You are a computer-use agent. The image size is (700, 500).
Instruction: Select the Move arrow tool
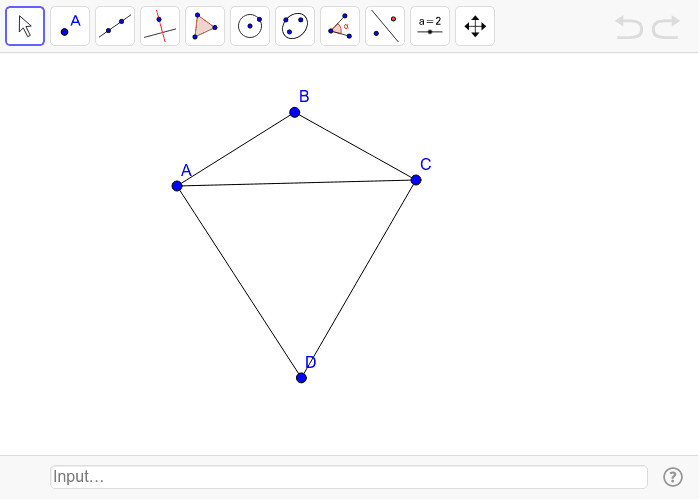tap(25, 26)
